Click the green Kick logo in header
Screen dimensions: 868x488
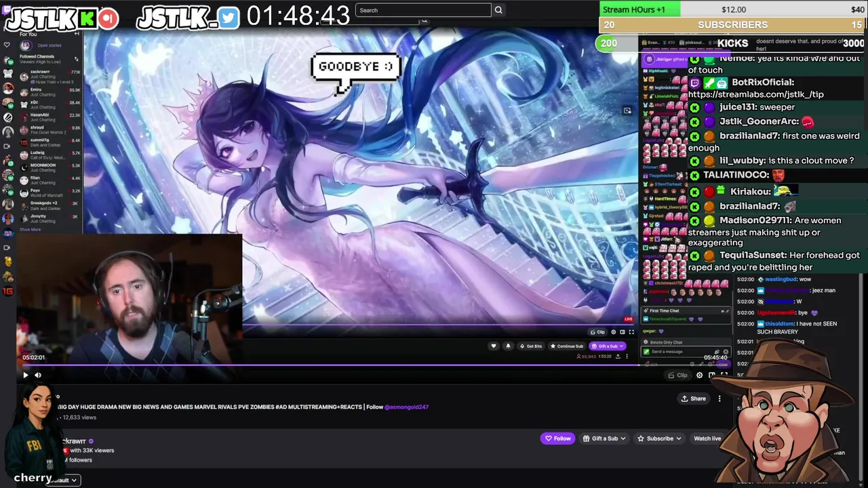[87, 19]
